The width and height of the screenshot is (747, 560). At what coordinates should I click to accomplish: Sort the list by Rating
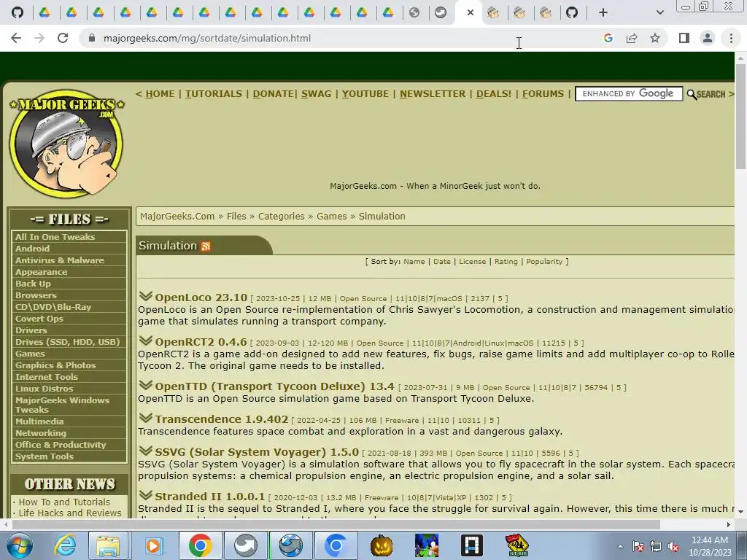(x=506, y=262)
